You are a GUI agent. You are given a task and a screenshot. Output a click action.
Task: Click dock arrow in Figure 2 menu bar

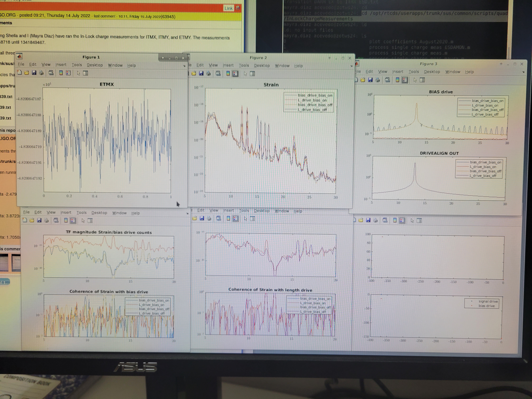pyautogui.click(x=351, y=66)
